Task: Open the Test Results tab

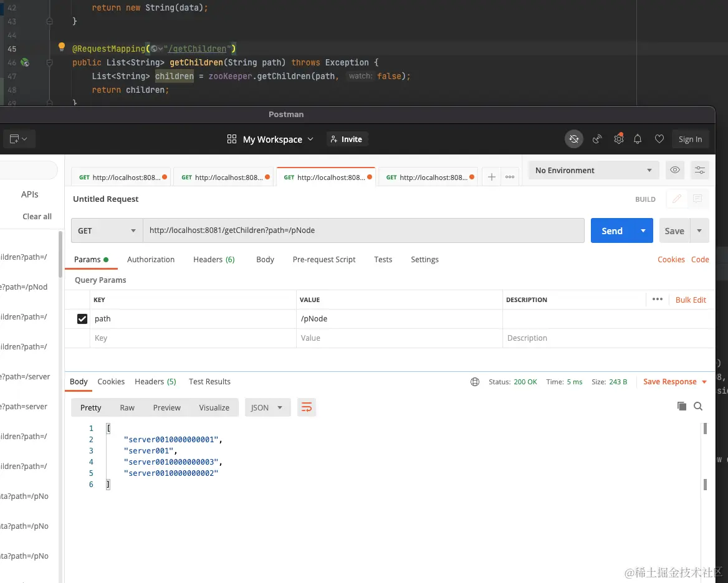Action: click(x=209, y=381)
